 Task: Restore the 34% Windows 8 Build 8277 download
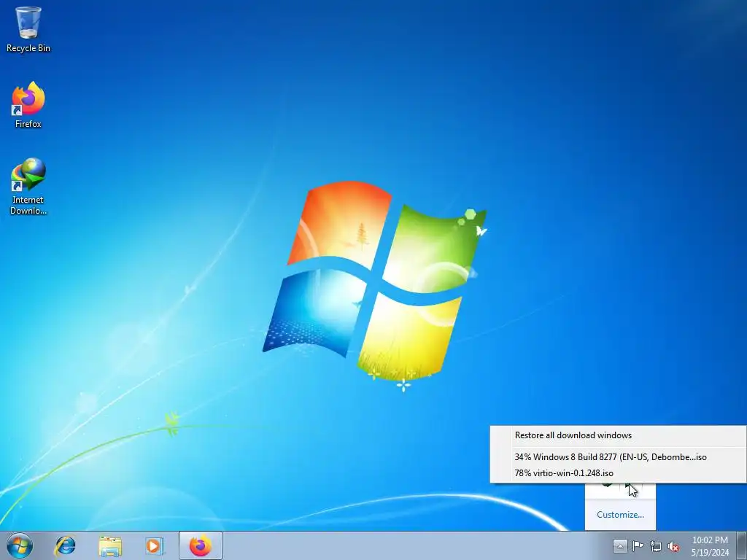click(x=618, y=456)
